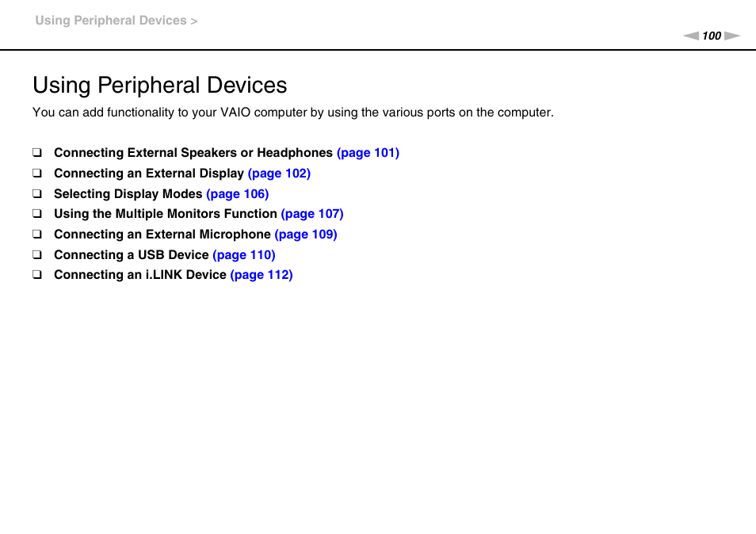Follow the page 106 link
Viewport: 756px width, 534px height.
(237, 194)
